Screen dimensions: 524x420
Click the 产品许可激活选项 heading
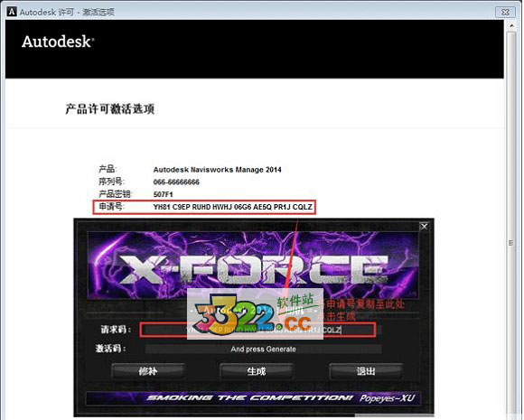coord(110,109)
